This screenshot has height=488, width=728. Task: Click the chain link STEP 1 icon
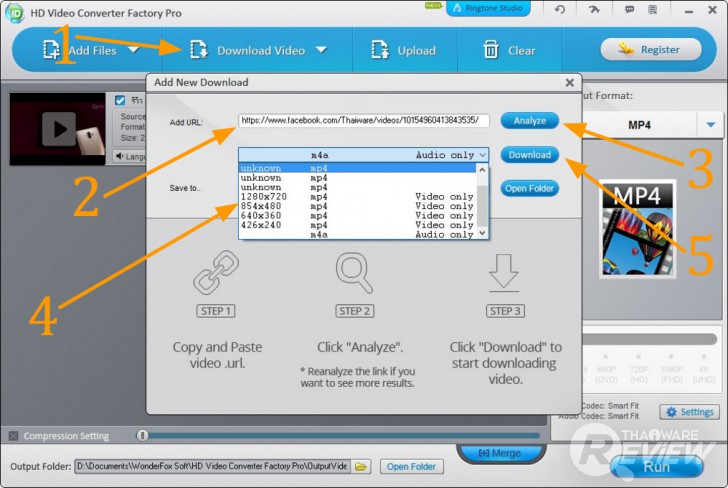click(x=216, y=273)
